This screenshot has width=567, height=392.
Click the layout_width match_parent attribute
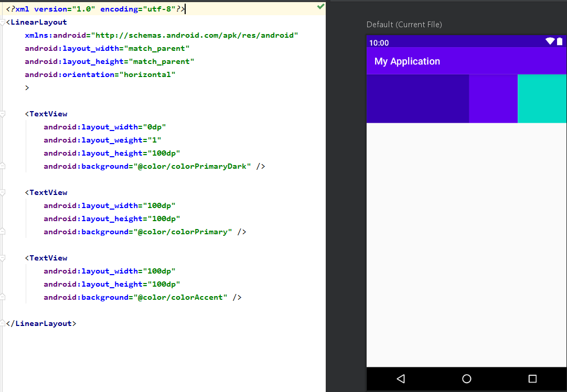107,48
